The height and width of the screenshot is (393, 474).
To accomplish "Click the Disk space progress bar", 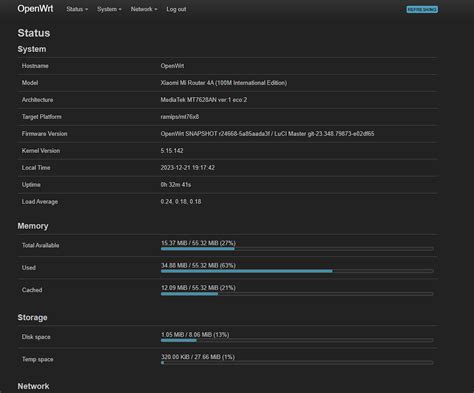I will [297, 340].
